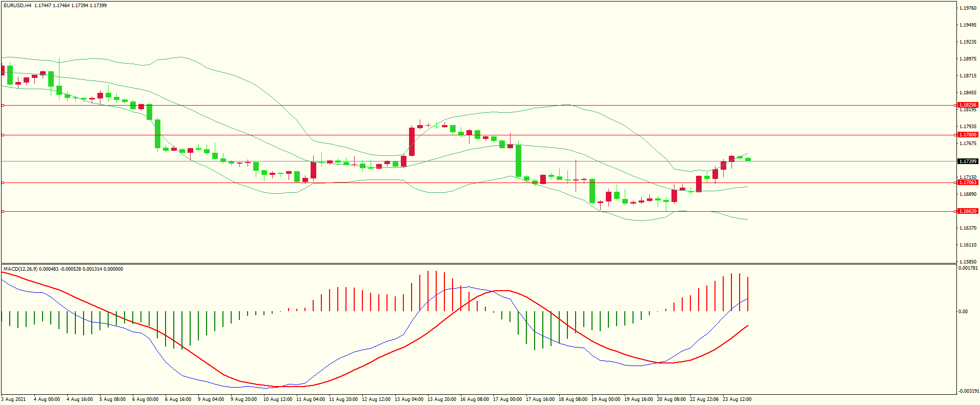This screenshot has height=405, width=980.
Task: Click the -0.003191 MACD scale label
Action: coord(969,391)
